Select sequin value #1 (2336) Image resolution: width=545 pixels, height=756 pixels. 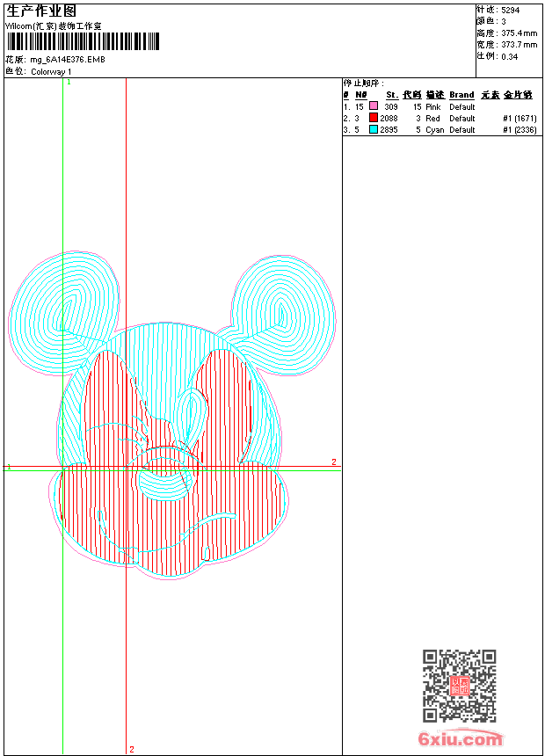pyautogui.click(x=520, y=130)
